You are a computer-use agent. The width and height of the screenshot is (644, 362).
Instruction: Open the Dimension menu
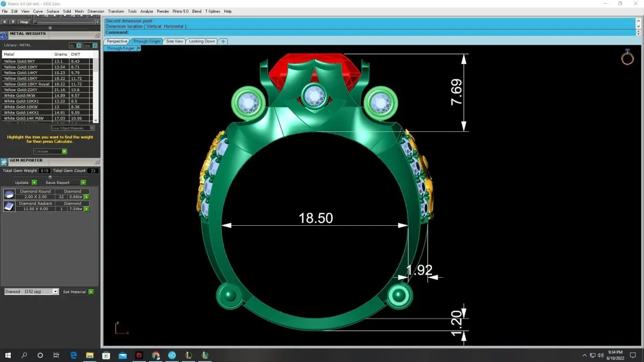96,11
